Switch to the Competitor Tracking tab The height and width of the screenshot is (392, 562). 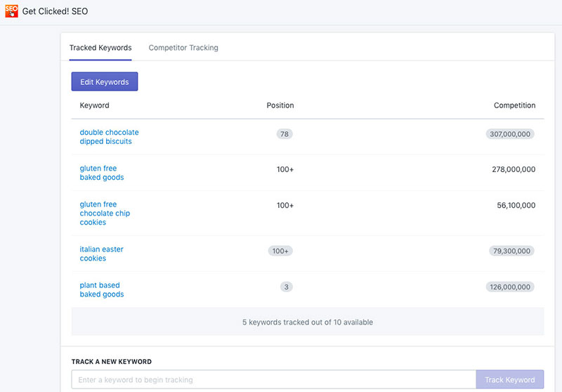[x=183, y=48]
